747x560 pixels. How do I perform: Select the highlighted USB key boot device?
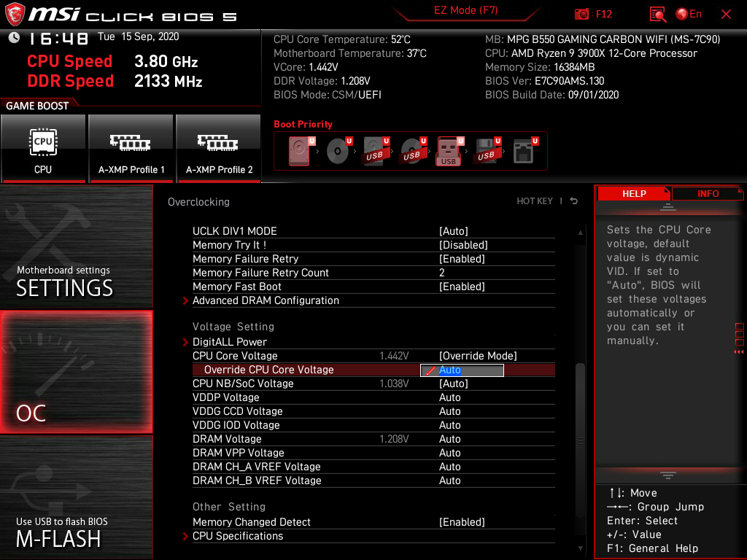click(449, 151)
